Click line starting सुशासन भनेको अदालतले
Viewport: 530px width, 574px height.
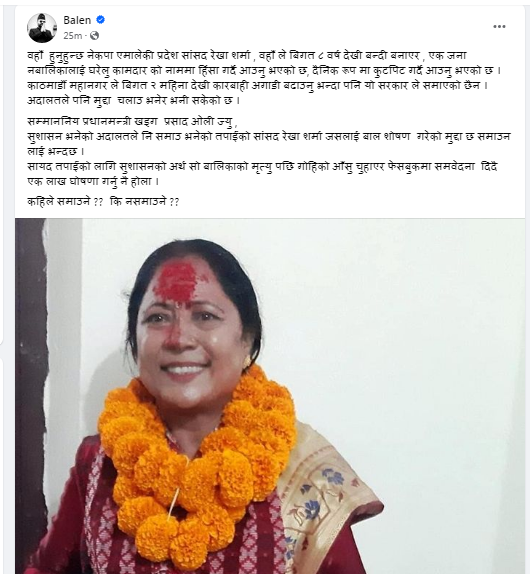pyautogui.click(x=269, y=137)
